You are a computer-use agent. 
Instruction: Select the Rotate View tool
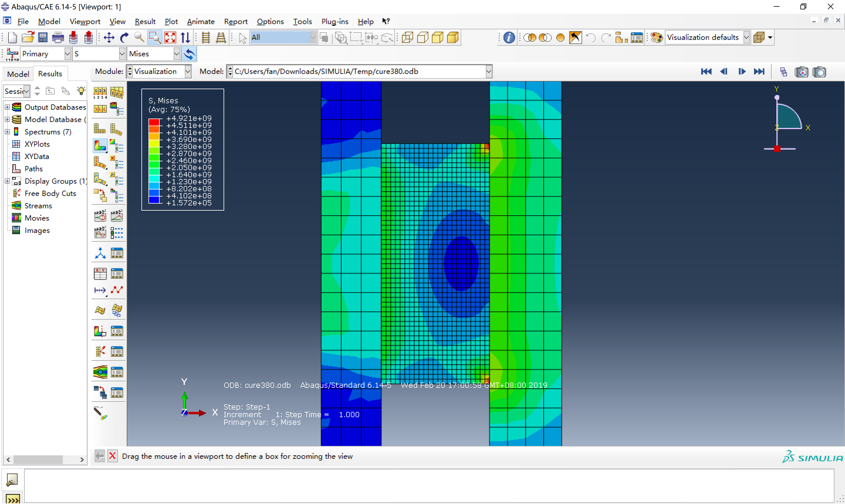pos(124,37)
